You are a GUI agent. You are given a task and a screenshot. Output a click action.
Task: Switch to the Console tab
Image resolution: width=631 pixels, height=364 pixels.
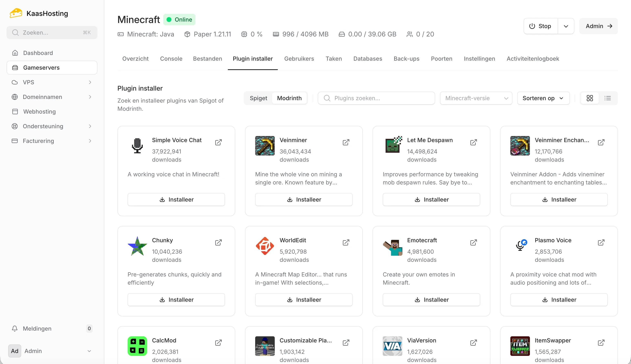(x=171, y=58)
